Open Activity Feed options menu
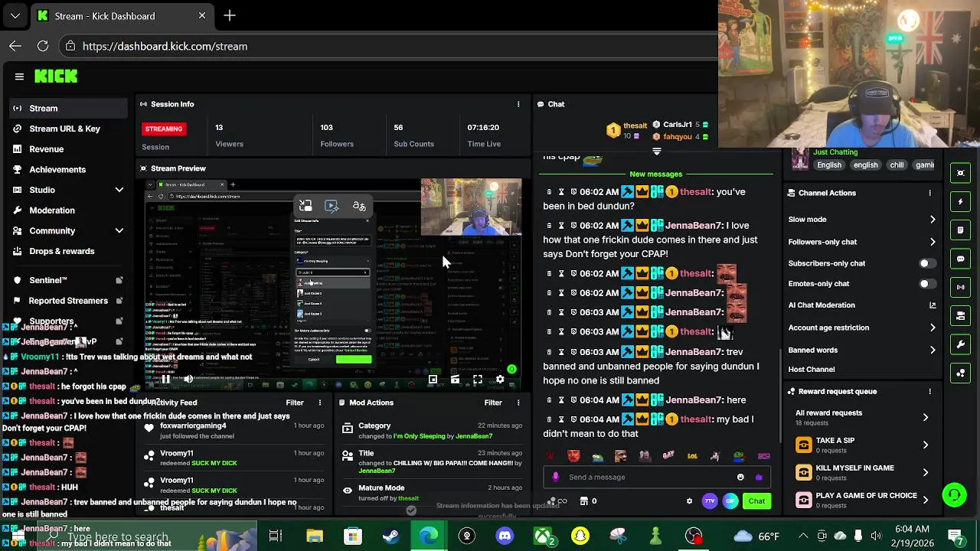 (320, 403)
